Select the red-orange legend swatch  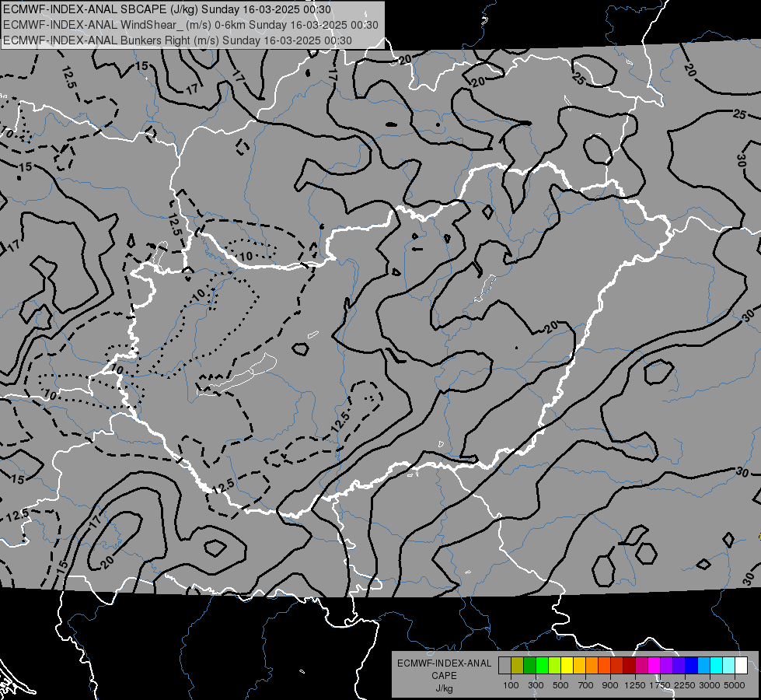(x=604, y=666)
